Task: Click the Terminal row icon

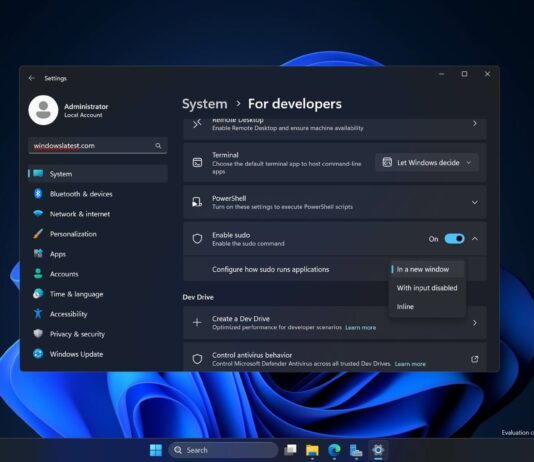Action: (x=197, y=163)
